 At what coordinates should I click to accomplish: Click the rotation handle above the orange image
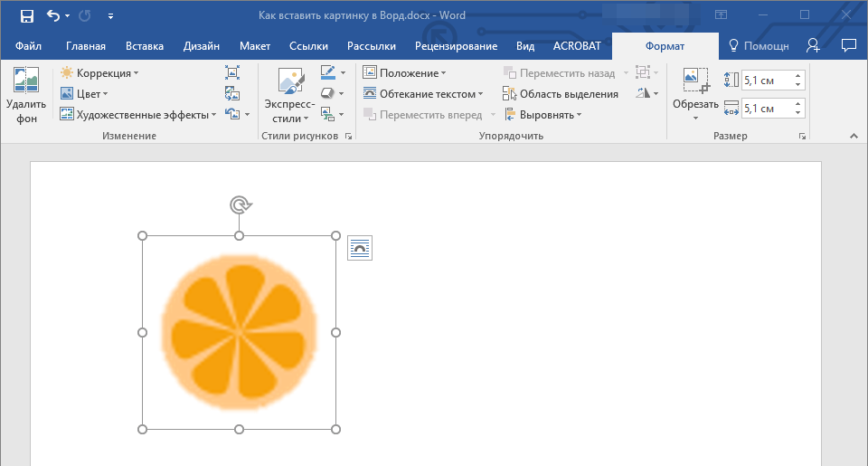pyautogui.click(x=240, y=205)
